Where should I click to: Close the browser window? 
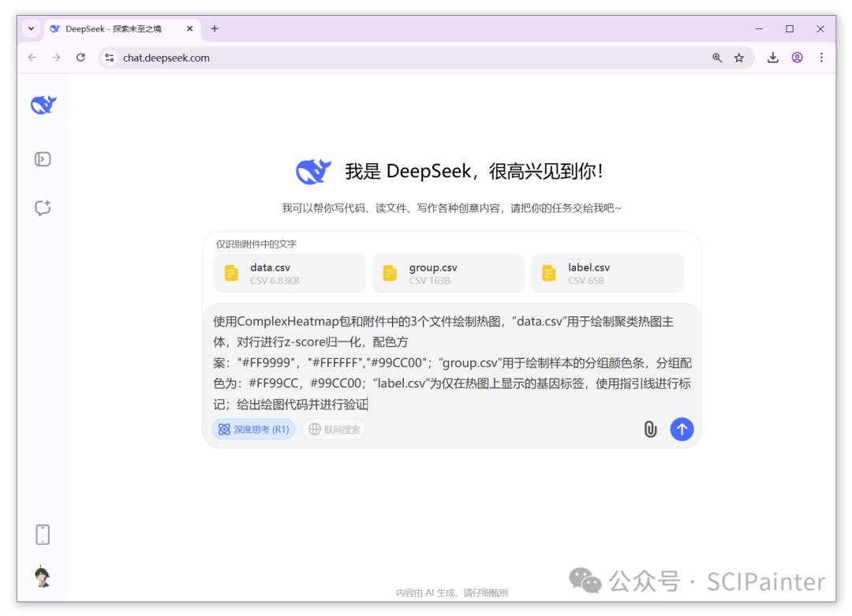820,29
